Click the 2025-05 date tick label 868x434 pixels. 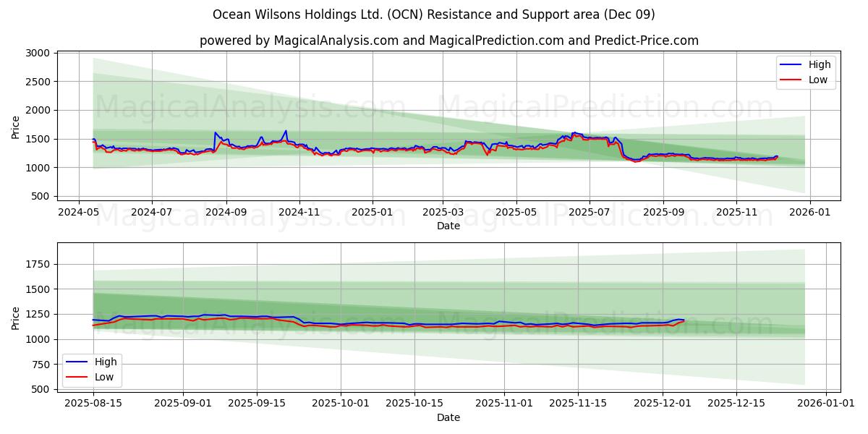[516, 213]
